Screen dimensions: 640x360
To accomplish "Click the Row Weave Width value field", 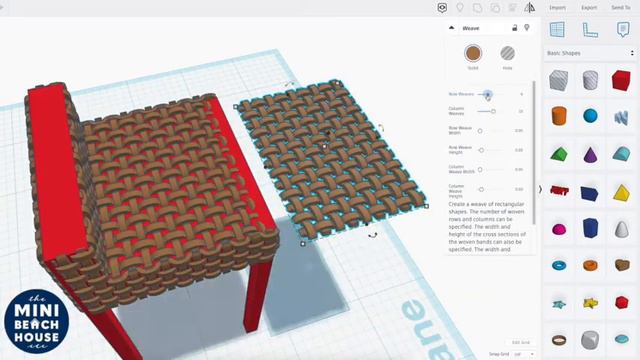I will pos(519,131).
